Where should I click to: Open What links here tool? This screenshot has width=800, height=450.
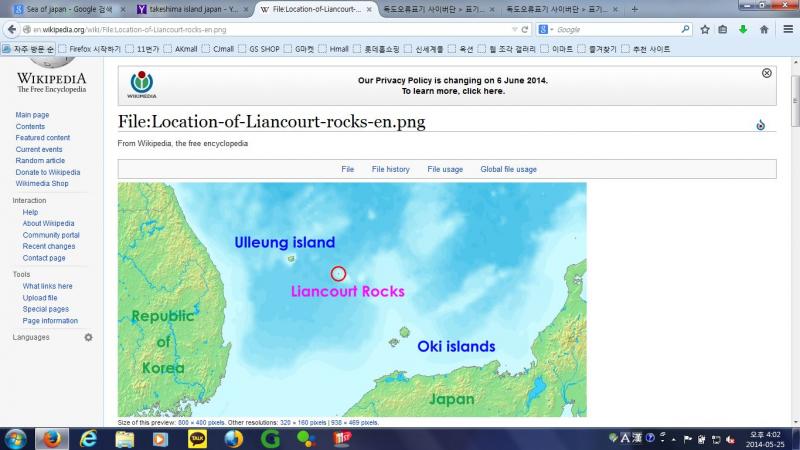click(x=47, y=286)
